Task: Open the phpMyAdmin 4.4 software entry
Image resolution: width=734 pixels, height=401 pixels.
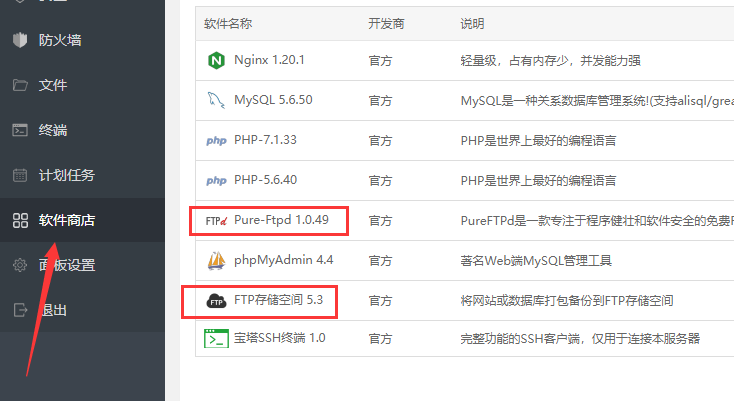Action: pyautogui.click(x=284, y=260)
